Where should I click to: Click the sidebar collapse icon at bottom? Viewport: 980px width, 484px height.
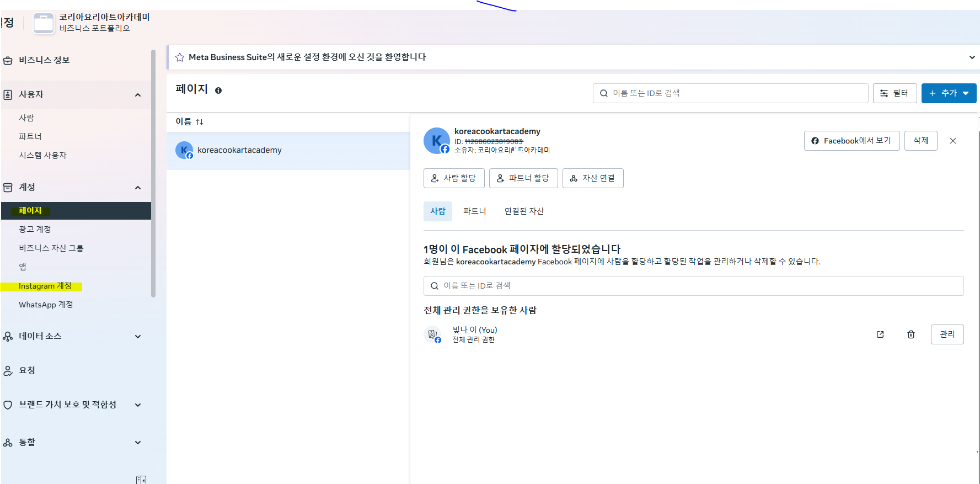[141, 480]
